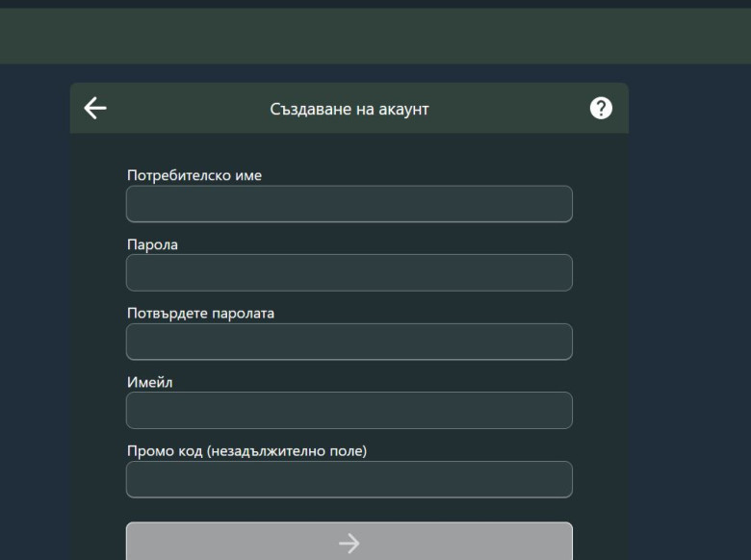Image resolution: width=751 pixels, height=560 pixels.
Task: Click the "Потребителско име" label text
Action: click(x=194, y=175)
